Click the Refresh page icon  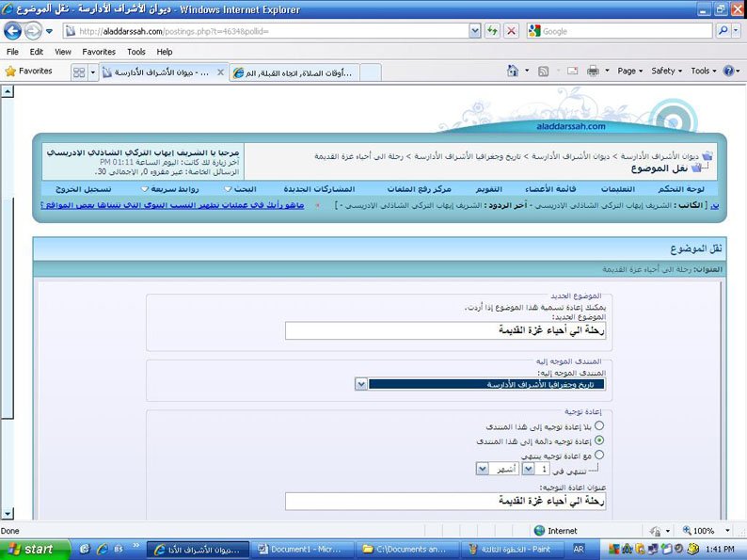pyautogui.click(x=492, y=31)
